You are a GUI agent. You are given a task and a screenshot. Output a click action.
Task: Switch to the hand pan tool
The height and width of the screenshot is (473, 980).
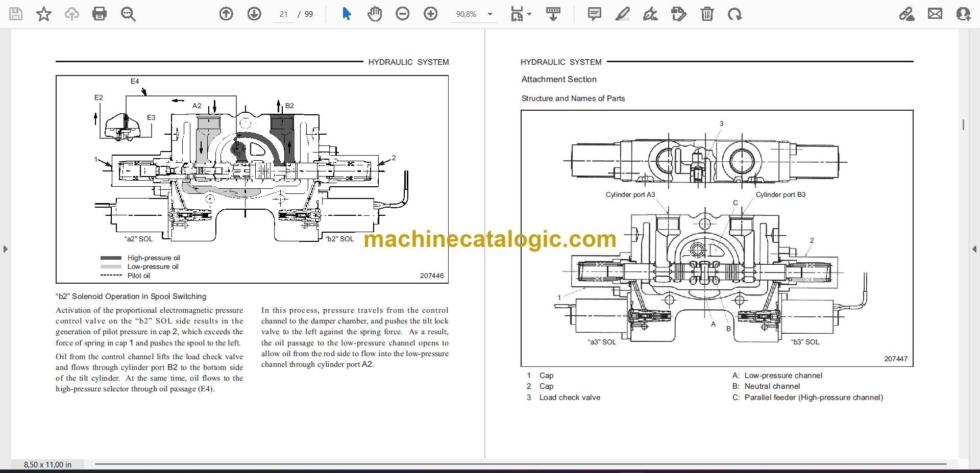point(375,14)
